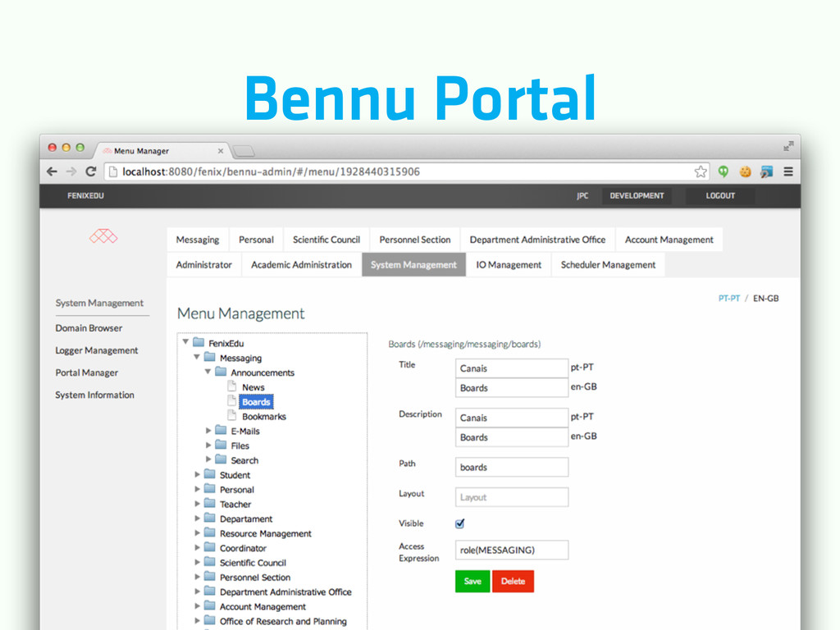Click the green Save button
This screenshot has height=630, width=840.
(x=472, y=582)
